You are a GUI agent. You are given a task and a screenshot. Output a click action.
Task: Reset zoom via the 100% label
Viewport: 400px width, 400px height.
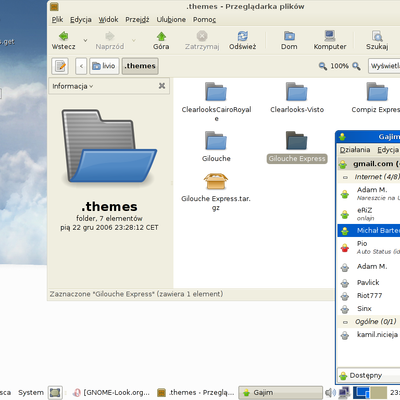click(x=339, y=66)
